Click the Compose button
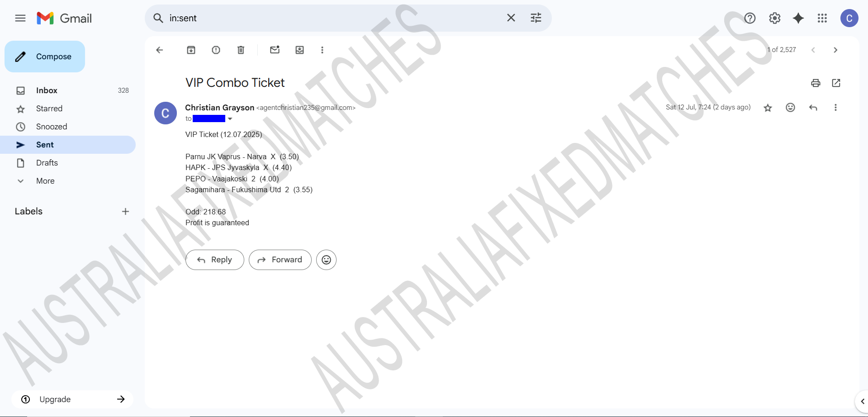Viewport: 868px width, 417px height. coord(45,57)
